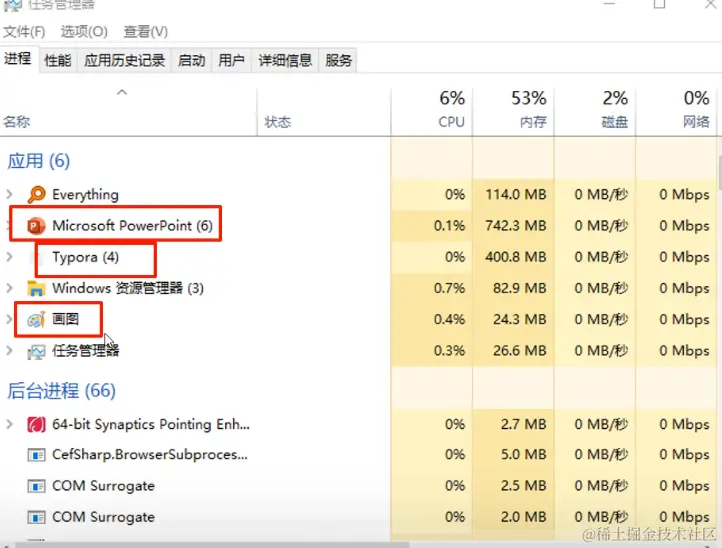Image resolution: width=722 pixels, height=548 pixels.
Task: Switch to the 详细信息 tab
Action: tap(285, 60)
